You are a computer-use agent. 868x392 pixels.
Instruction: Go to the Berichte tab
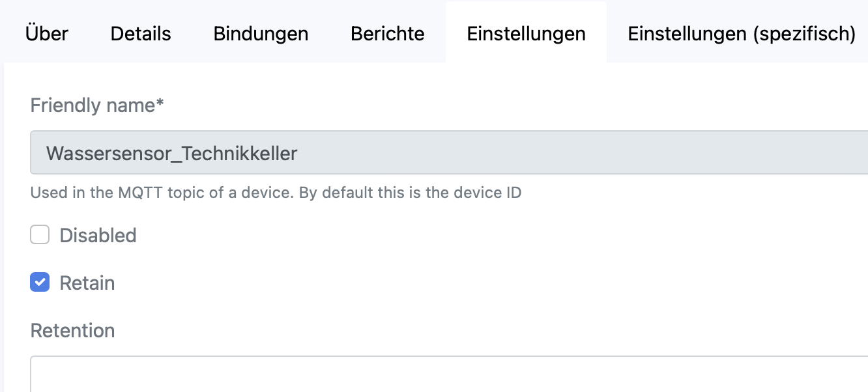[387, 34]
